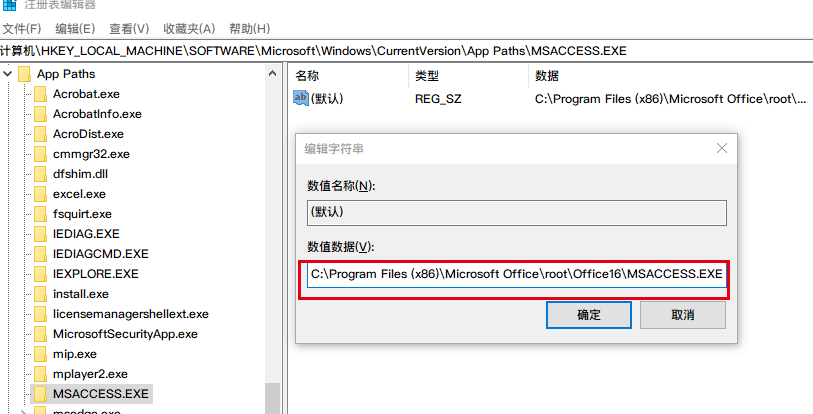Click the excel.exe tree label
The width and height of the screenshot is (813, 414).
(79, 194)
